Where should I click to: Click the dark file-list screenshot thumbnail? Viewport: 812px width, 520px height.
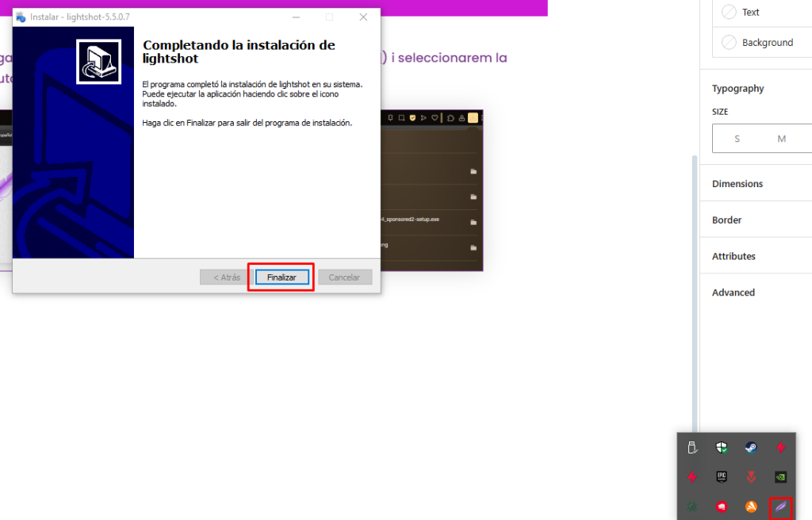(x=432, y=190)
